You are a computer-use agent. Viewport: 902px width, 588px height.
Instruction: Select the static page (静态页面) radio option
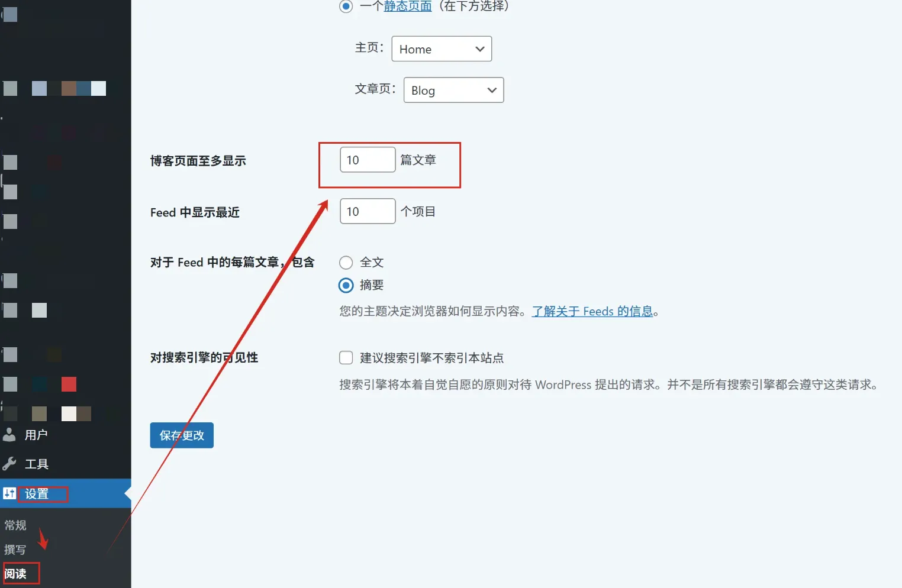click(346, 7)
